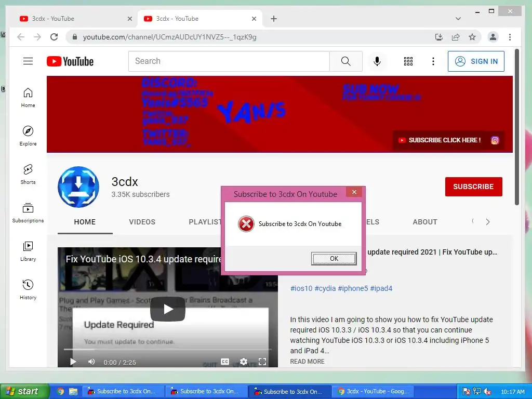This screenshot has width=532, height=399.
Task: Click in the YouTube search field
Action: (229, 61)
